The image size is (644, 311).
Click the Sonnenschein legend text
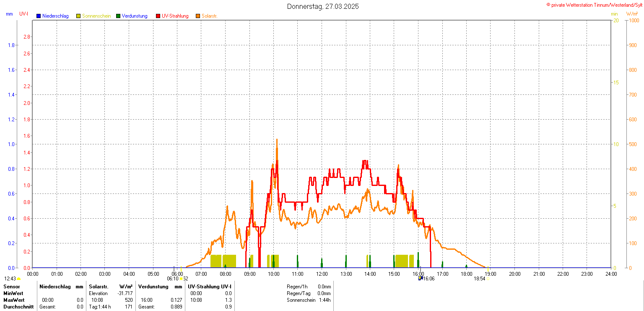point(96,16)
